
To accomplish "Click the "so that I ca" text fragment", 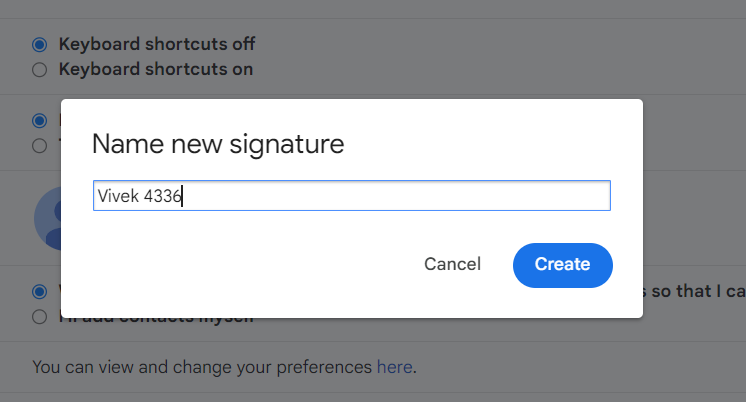I will [x=694, y=292].
